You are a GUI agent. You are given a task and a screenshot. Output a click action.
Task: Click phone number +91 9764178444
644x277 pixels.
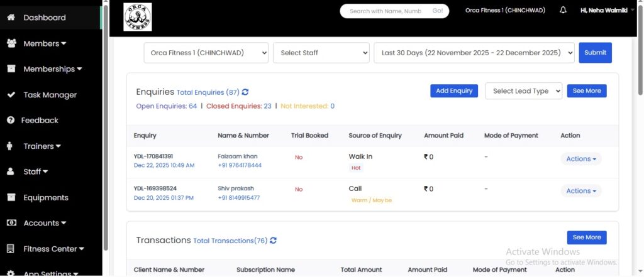point(240,165)
